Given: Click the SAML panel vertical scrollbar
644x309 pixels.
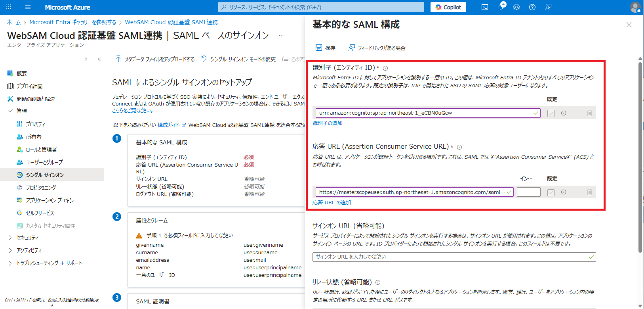Looking at the screenshot, I should pos(640,159).
